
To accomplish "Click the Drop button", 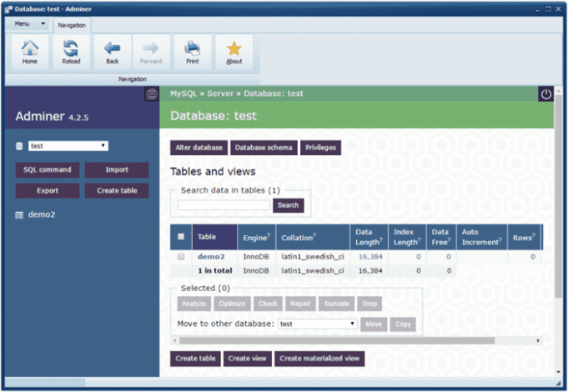I will click(x=369, y=304).
